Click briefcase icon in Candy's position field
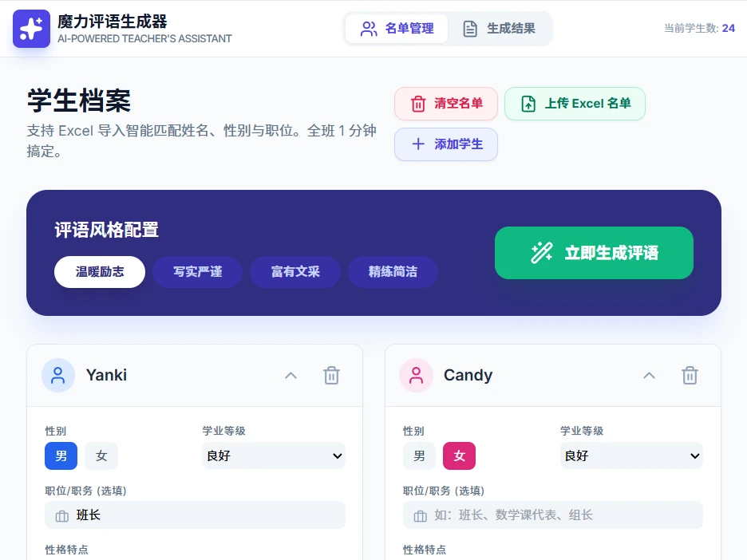 point(420,516)
